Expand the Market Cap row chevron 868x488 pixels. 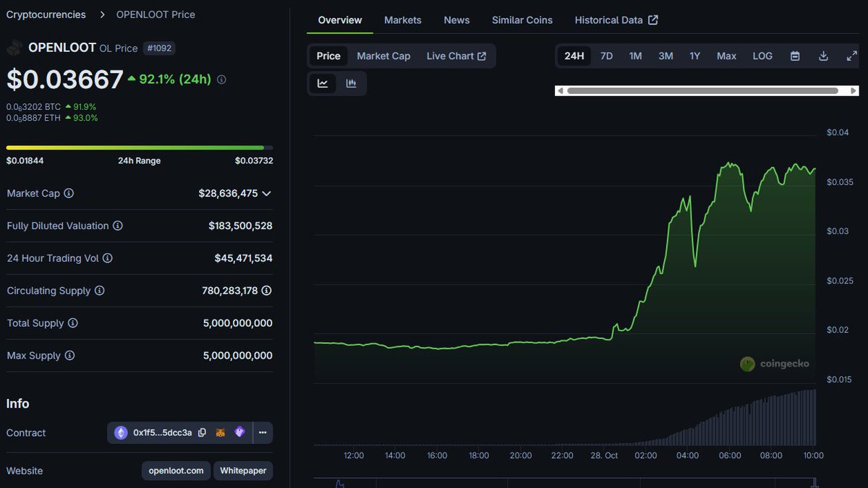pyautogui.click(x=267, y=193)
